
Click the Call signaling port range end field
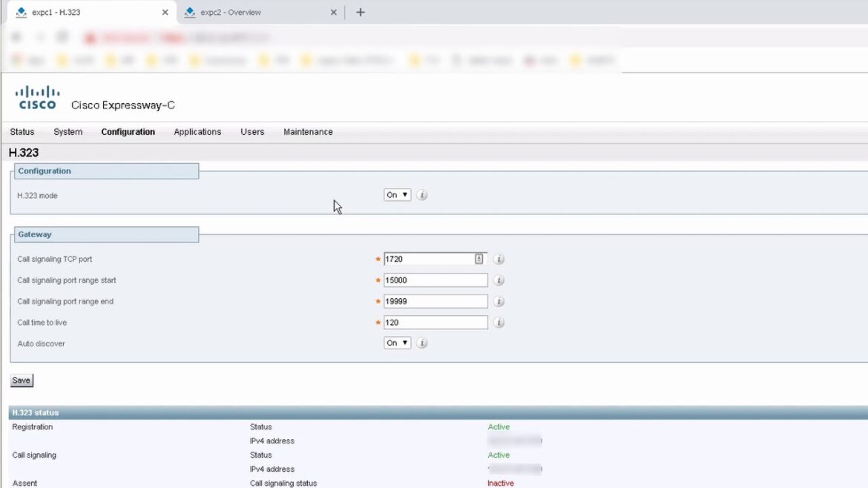(x=435, y=302)
